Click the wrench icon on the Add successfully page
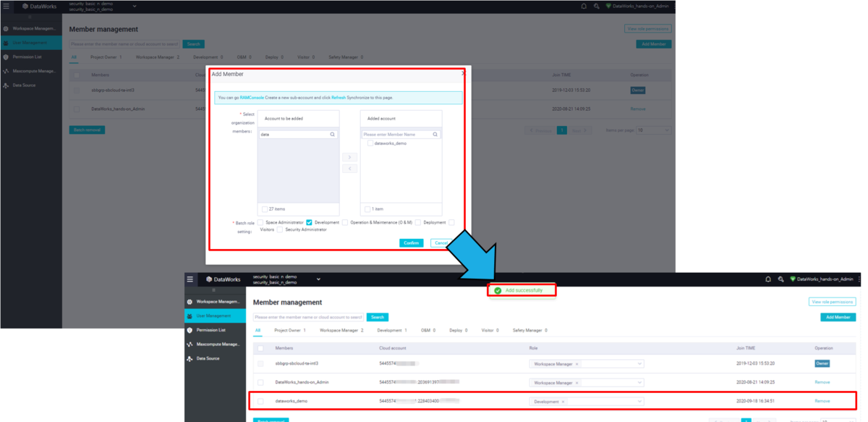This screenshot has height=422, width=868. tap(780, 279)
